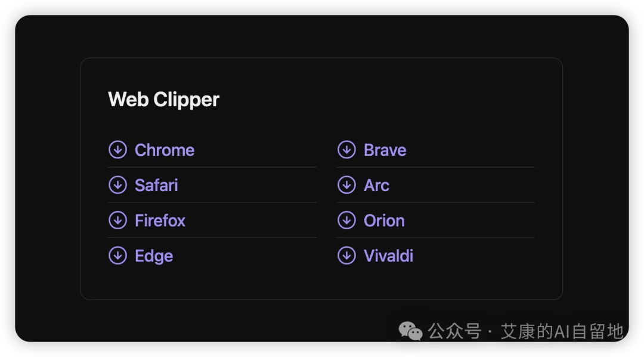Choose the Edge text link
Image resolution: width=644 pixels, height=357 pixels.
154,256
